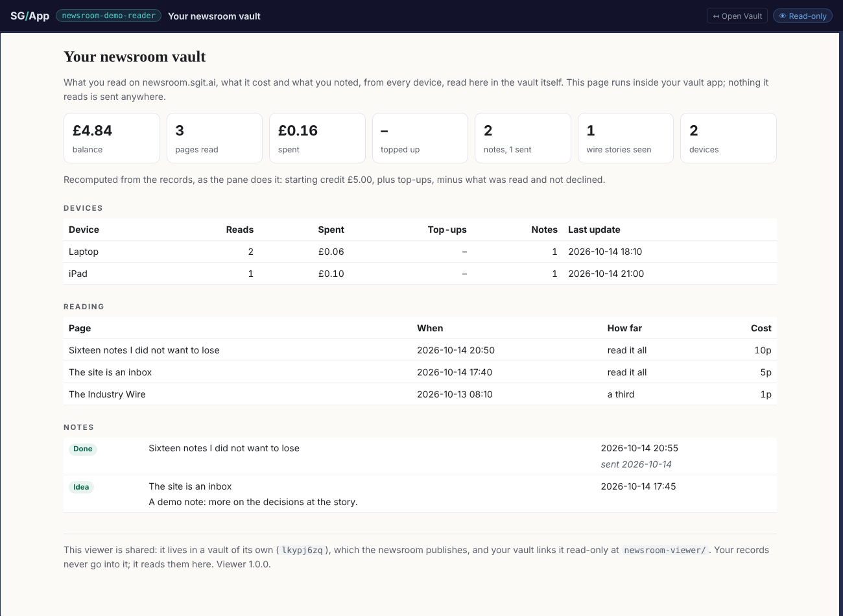Select the 2 notes, 1 sent card

[x=523, y=138]
